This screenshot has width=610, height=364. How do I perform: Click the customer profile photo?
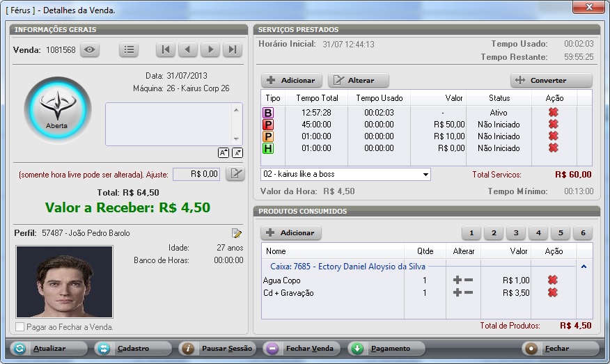coord(65,282)
